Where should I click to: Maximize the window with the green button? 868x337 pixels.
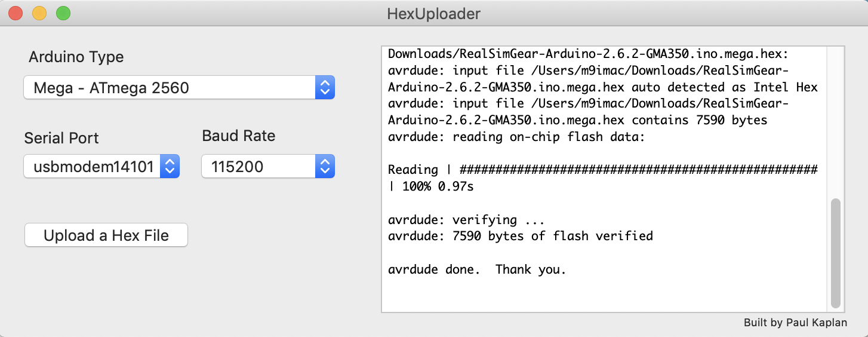[x=63, y=13]
